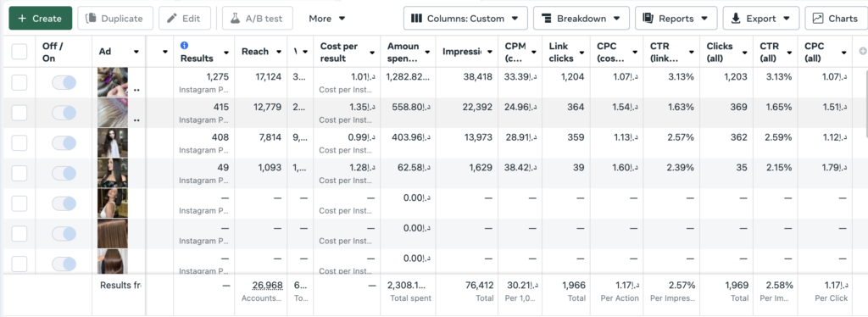Click the Export download button
This screenshot has height=317, width=868.
760,19
